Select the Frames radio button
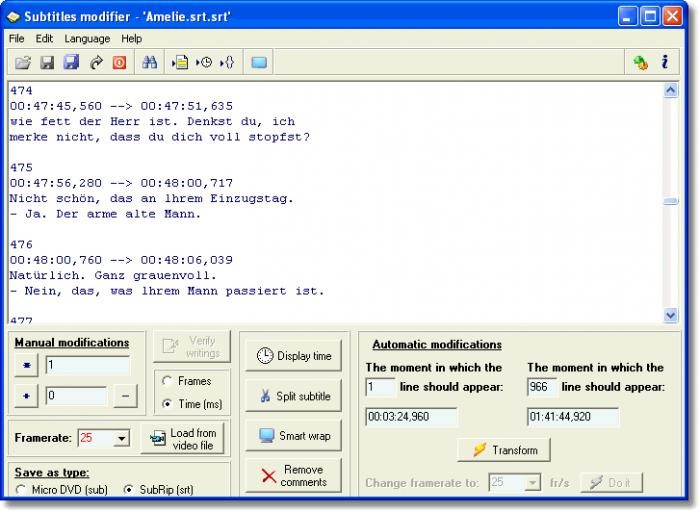Screen dimensions: 700x512 [167, 381]
